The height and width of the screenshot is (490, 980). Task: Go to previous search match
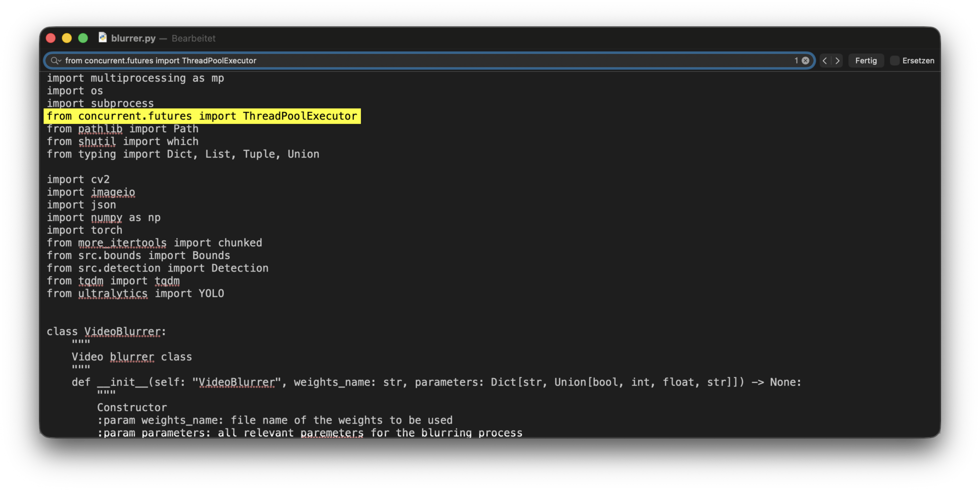[x=825, y=60]
